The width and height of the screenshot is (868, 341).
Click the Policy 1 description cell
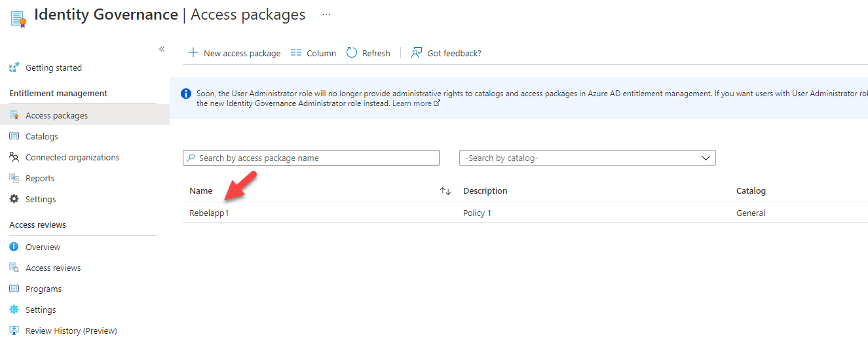pyautogui.click(x=477, y=213)
